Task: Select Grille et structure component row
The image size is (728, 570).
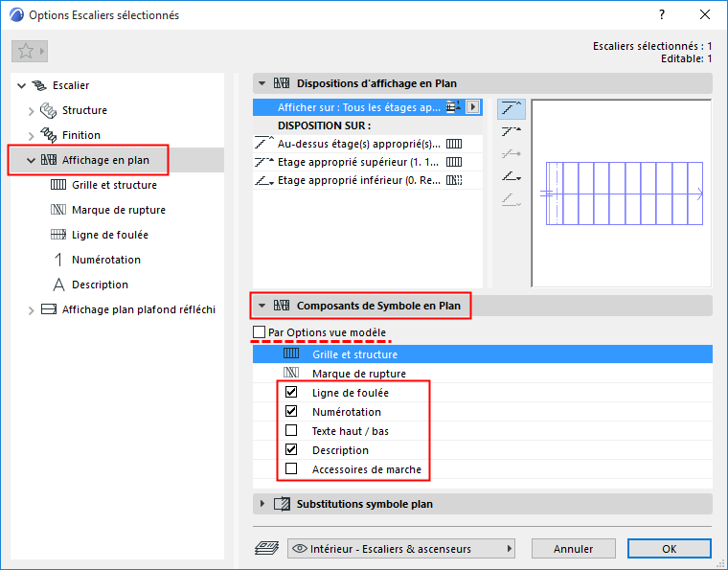Action: 483,354
